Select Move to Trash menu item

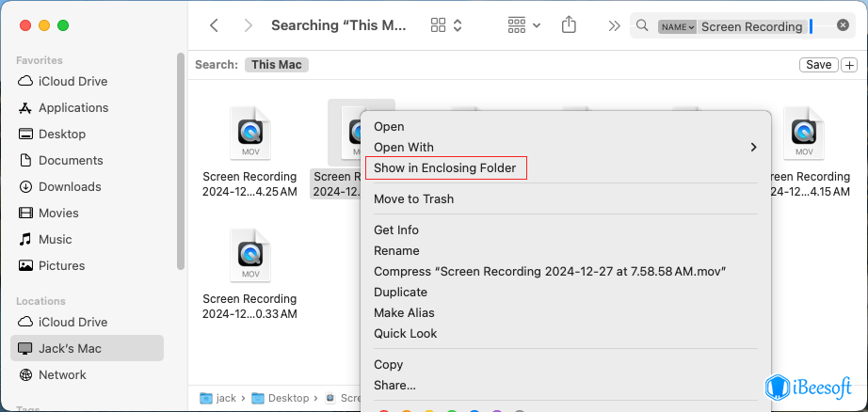click(413, 199)
